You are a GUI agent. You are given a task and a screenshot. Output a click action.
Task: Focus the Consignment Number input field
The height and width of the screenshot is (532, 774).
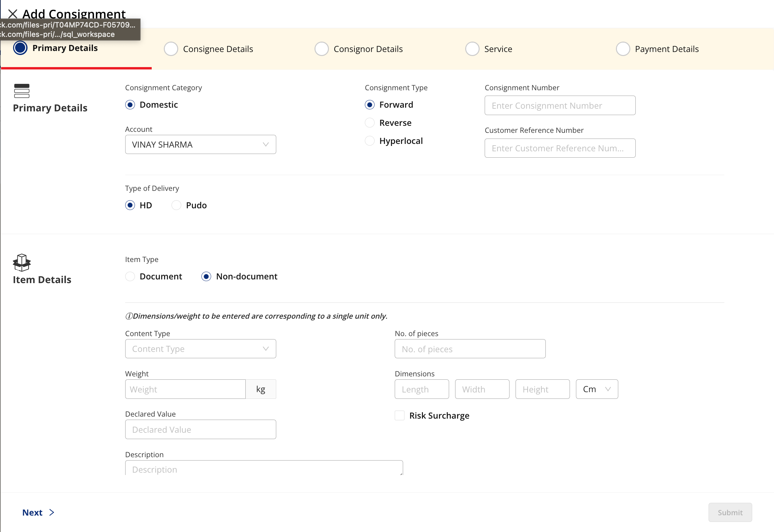[x=560, y=106]
